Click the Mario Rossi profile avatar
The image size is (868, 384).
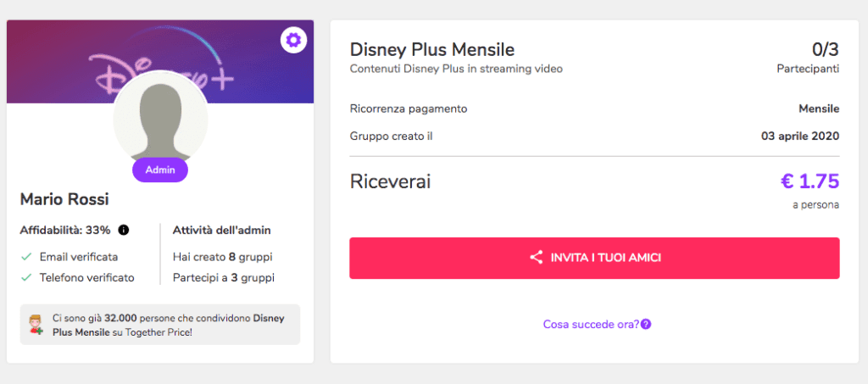click(160, 118)
